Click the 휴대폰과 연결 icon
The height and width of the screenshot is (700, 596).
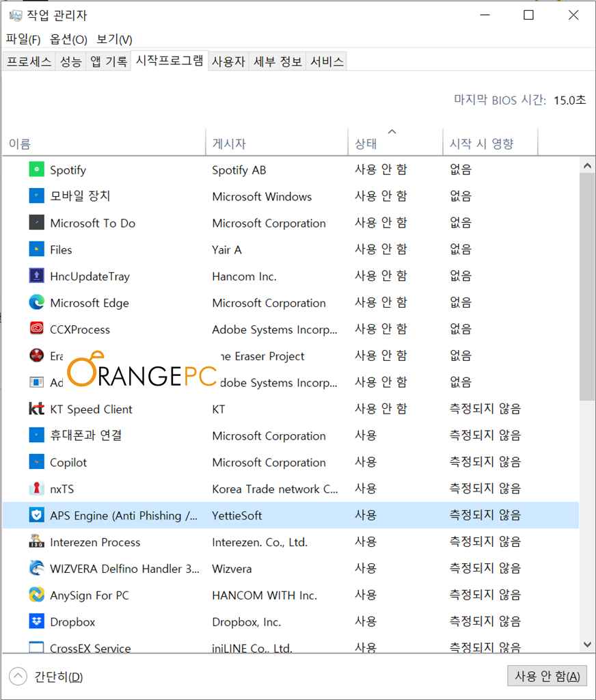pyautogui.click(x=37, y=435)
